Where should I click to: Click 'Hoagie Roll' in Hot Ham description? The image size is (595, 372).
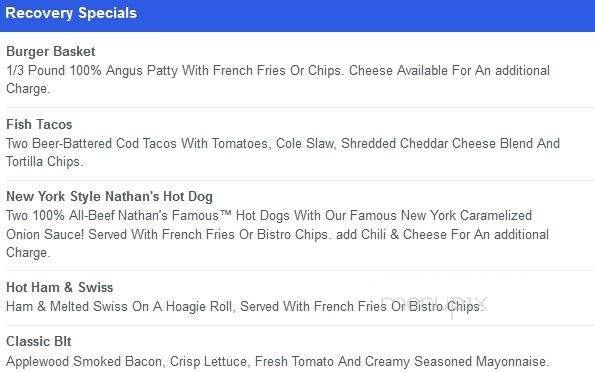[199, 306]
